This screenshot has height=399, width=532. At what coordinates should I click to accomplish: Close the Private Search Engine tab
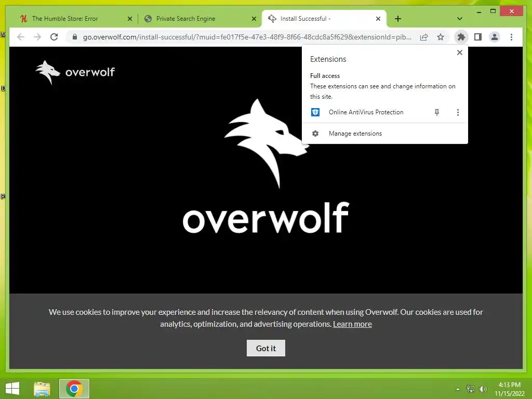pyautogui.click(x=254, y=19)
